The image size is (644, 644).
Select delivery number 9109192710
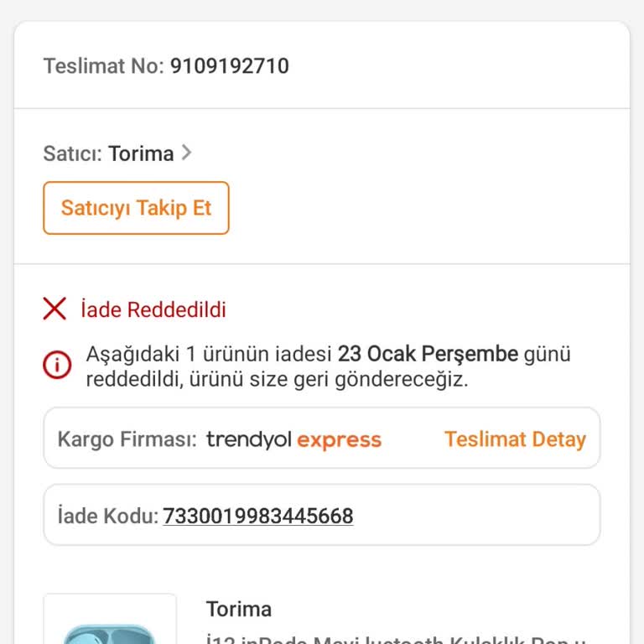pos(229,66)
